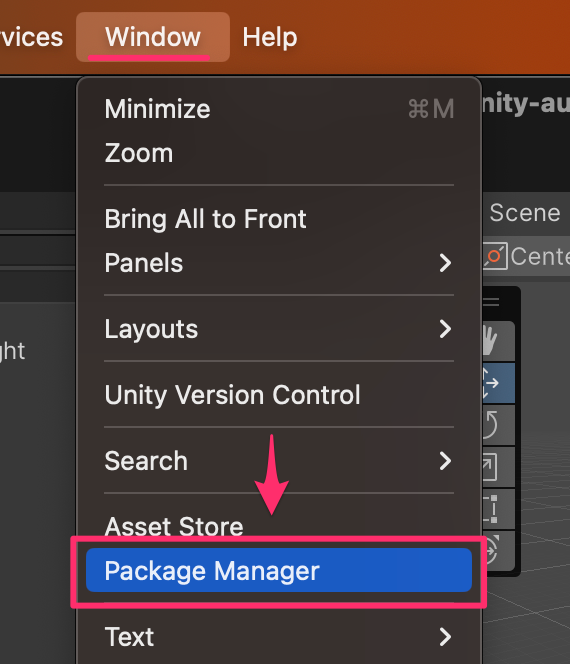Toggle the Center pivot mode button
Viewport: 570px width, 664px height.
point(526,256)
